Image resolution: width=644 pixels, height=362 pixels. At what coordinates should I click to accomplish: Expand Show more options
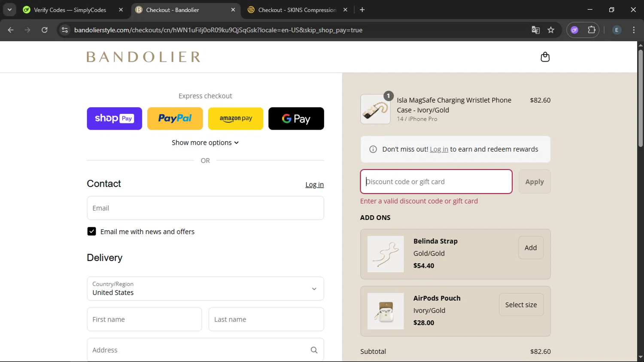point(205,143)
